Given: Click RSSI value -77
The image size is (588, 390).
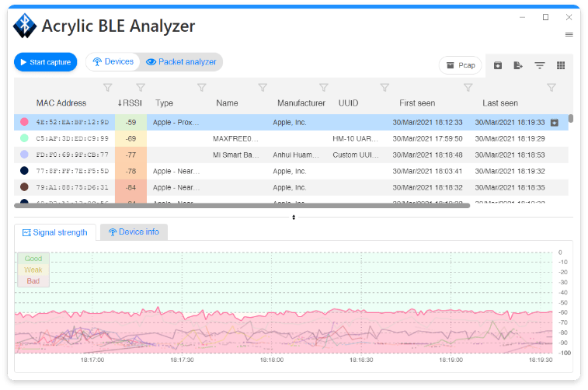Looking at the screenshot, I should (x=130, y=155).
